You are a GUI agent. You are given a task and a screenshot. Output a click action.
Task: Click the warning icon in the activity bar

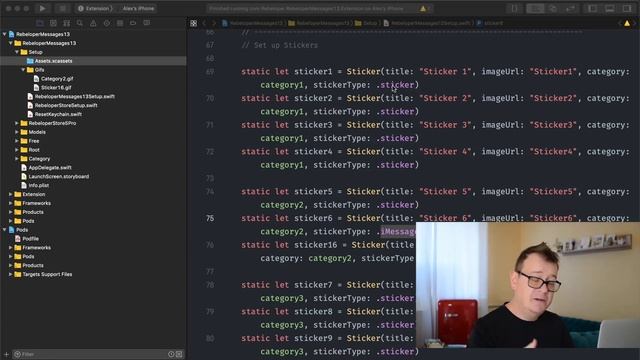(x=423, y=9)
